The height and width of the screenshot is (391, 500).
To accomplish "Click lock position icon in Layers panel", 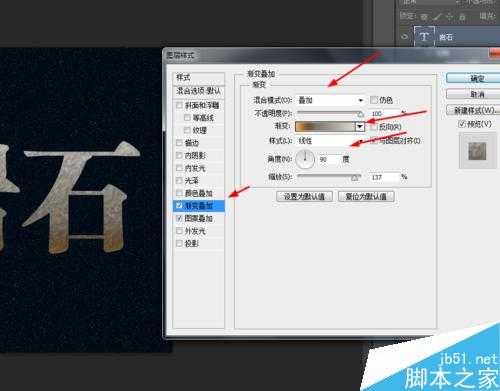I will click(x=450, y=16).
